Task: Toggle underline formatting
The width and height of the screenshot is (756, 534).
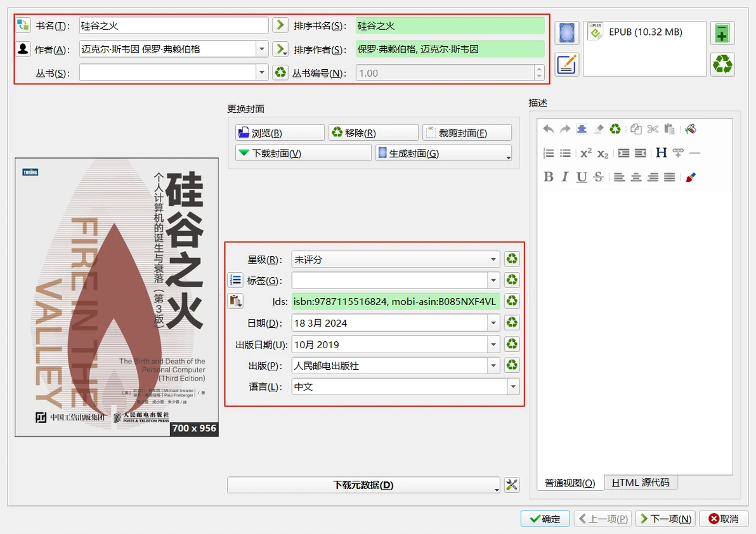Action: (x=582, y=178)
